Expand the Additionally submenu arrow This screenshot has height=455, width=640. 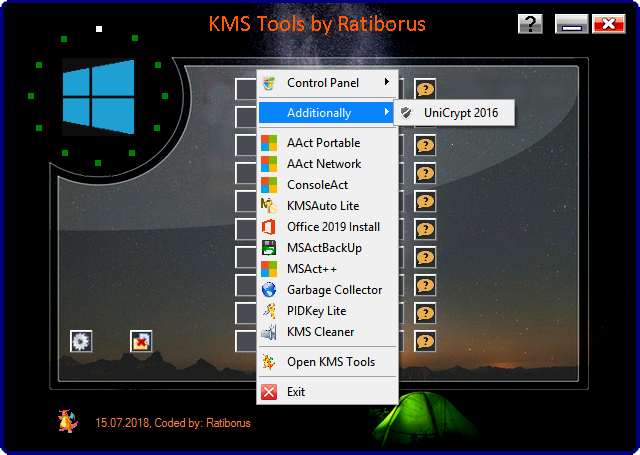coord(386,113)
